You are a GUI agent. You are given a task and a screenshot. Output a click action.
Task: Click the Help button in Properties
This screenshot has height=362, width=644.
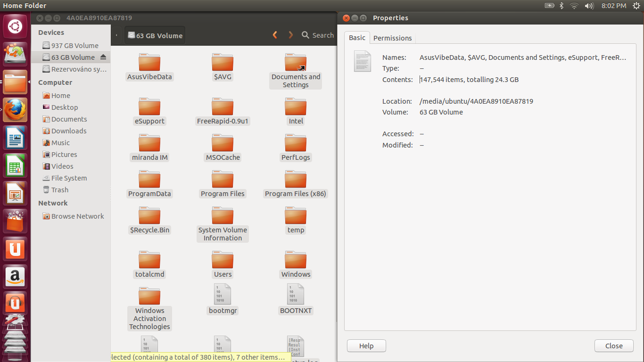[x=366, y=346]
